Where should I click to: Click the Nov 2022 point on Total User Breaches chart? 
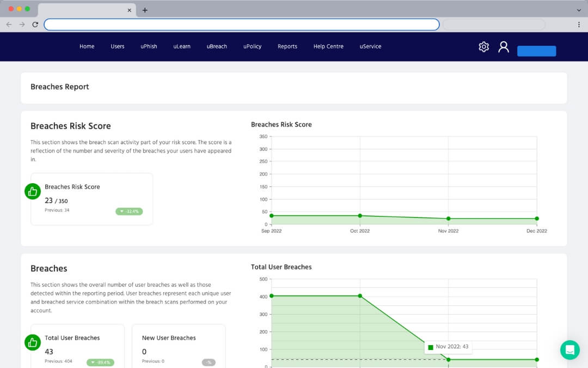[448, 359]
